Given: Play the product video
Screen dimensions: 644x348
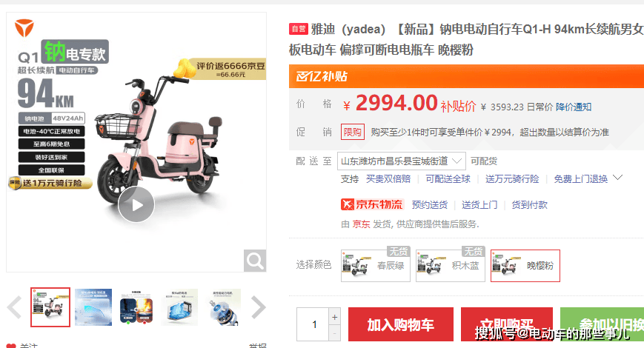Looking at the screenshot, I should click(136, 204).
